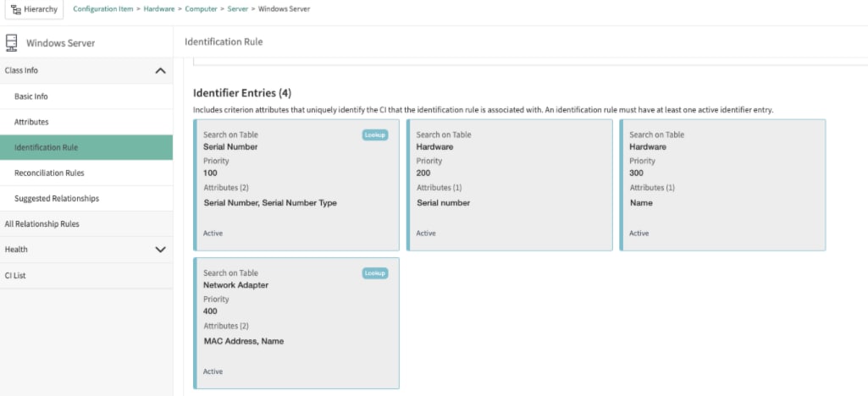
Task: Click the Identification Rule panel title
Action: 224,42
